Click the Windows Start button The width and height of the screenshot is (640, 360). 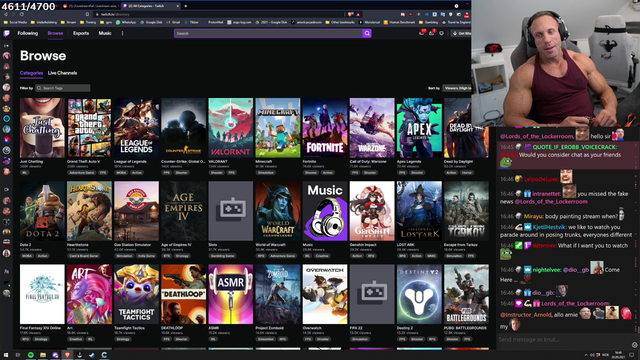coord(6,355)
